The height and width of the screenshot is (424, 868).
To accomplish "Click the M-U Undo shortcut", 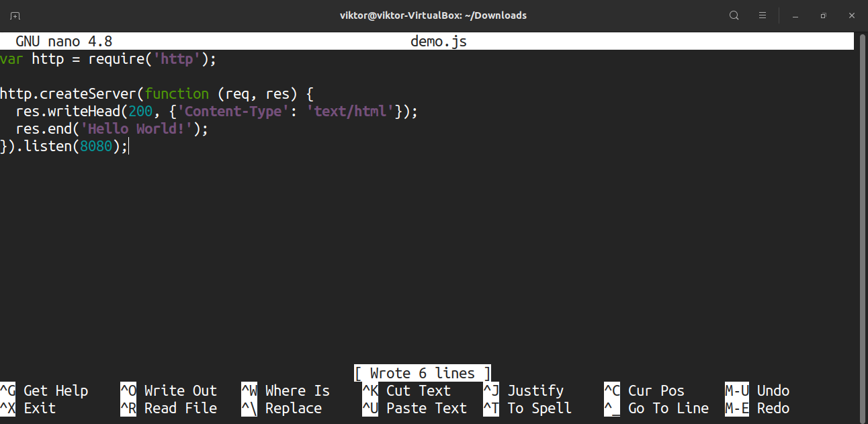I will pyautogui.click(x=757, y=391).
